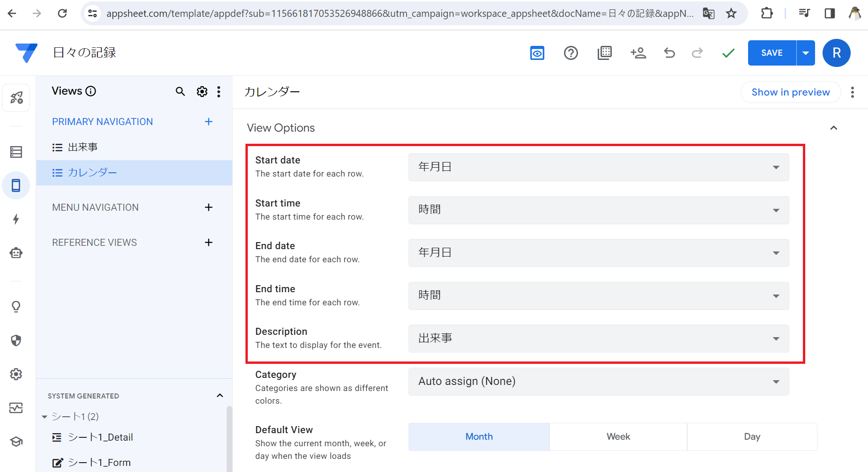Open the Actions lightning bolt icon
868x472 pixels.
16,219
